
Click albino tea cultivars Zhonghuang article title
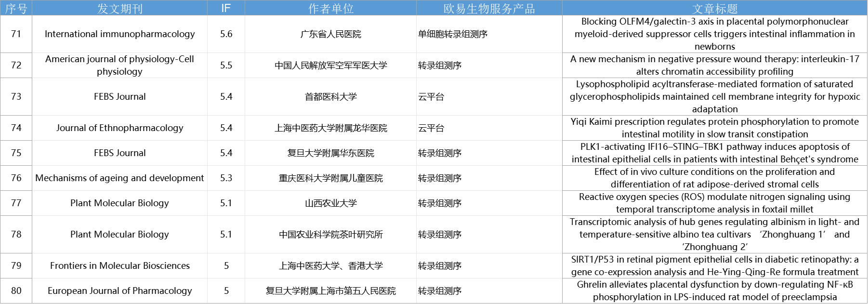[715, 235]
